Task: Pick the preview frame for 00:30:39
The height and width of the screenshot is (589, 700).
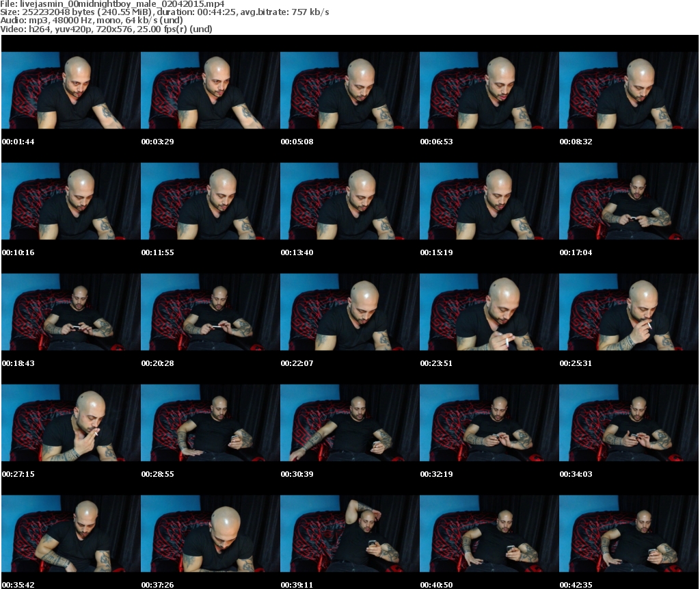Action: (349, 423)
